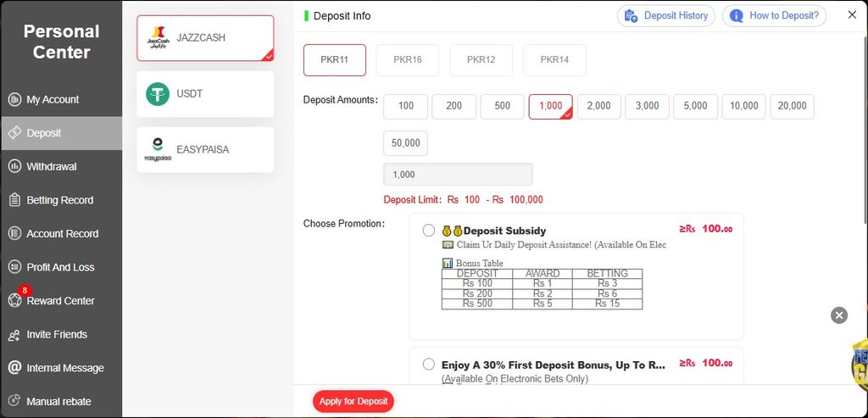Image resolution: width=868 pixels, height=418 pixels.
Task: Click the Withdrawal sidebar icon
Action: [x=15, y=167]
